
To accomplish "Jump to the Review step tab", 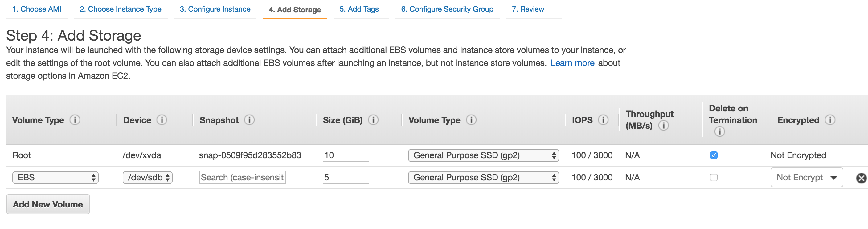I will (x=527, y=10).
